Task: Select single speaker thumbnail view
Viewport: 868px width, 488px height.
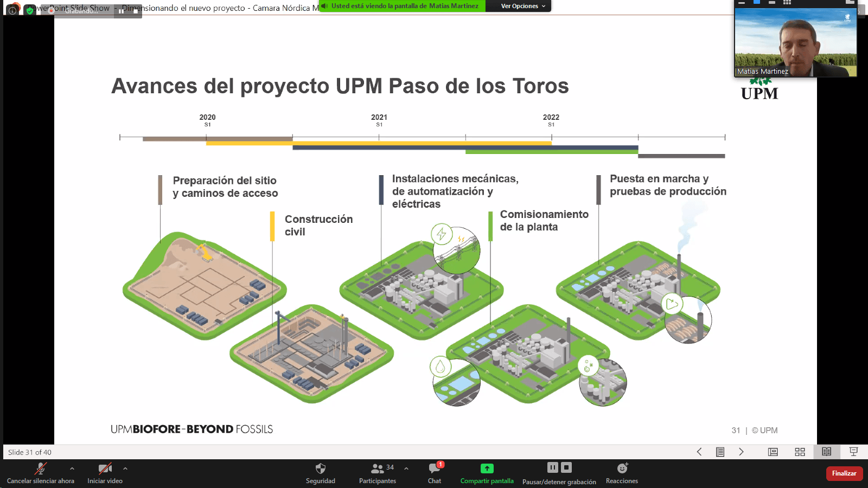Action: [757, 3]
